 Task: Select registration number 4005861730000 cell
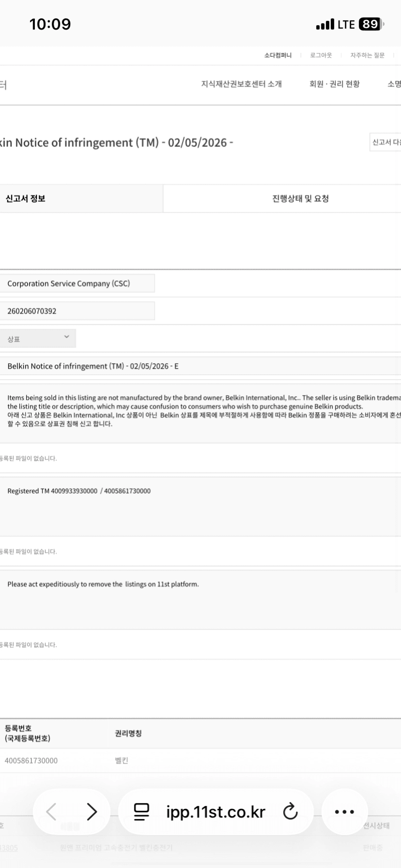point(31,761)
